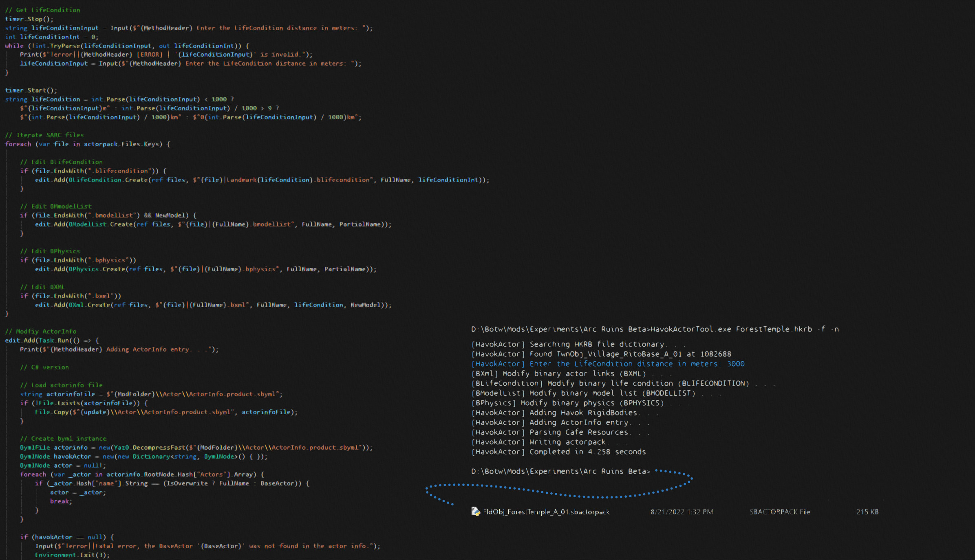Click the foreach actorpack.Files.Keys line

click(87, 144)
